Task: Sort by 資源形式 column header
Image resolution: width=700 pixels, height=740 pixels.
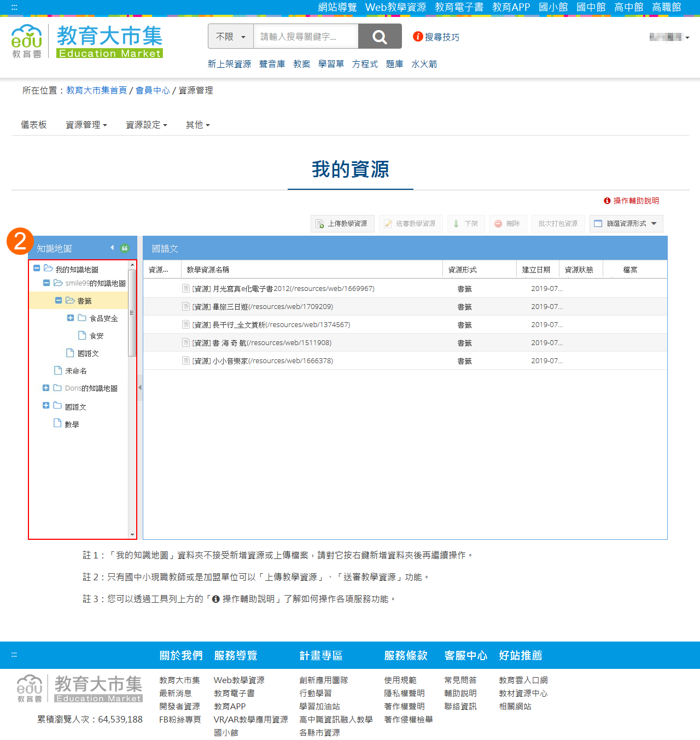Action: 480,270
